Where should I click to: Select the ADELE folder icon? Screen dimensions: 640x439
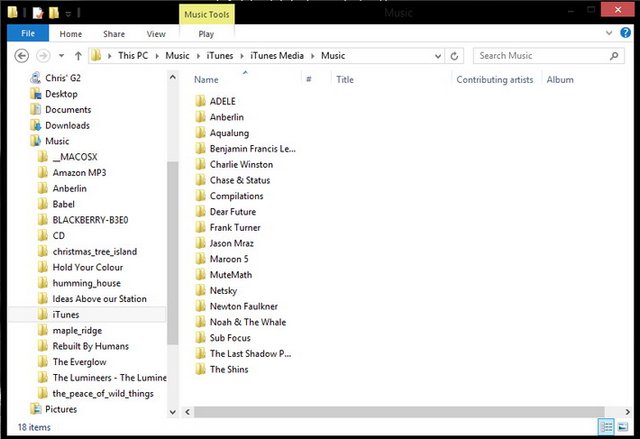tap(200, 101)
